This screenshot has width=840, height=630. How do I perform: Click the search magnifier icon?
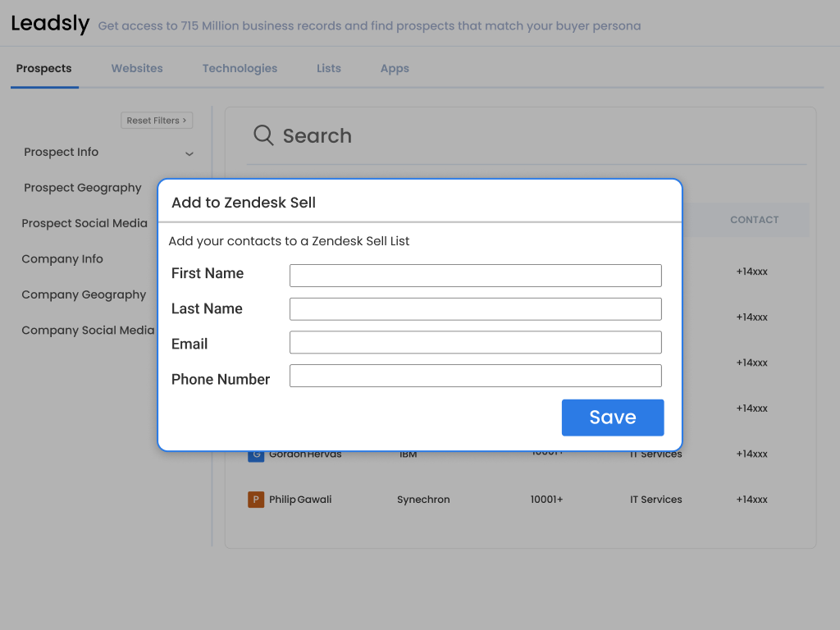[263, 135]
